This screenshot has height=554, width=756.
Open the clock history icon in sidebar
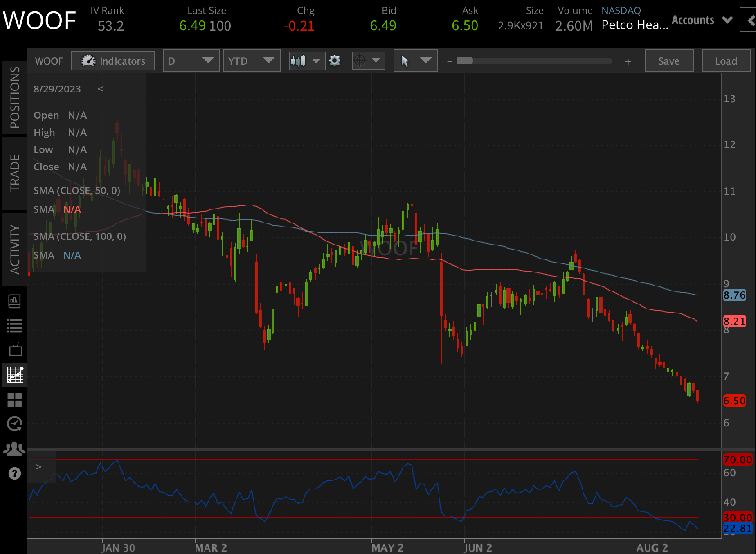click(x=15, y=424)
